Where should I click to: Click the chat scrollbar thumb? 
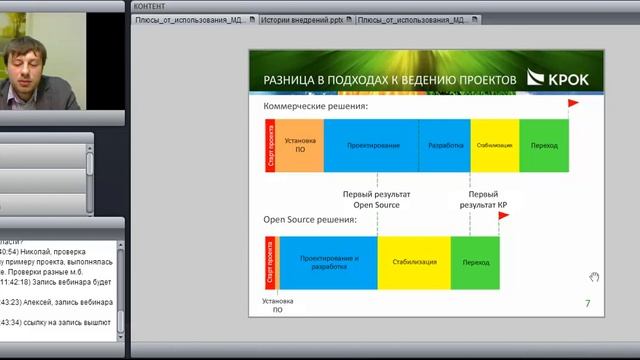tap(120, 322)
